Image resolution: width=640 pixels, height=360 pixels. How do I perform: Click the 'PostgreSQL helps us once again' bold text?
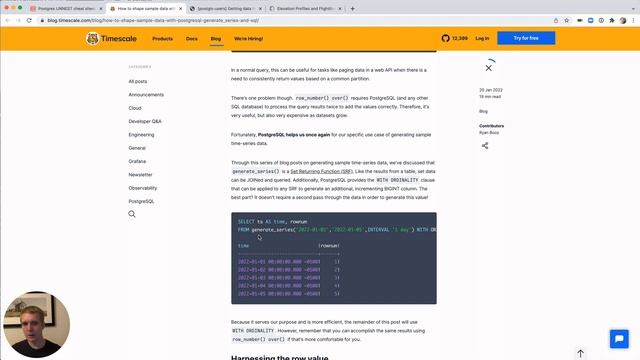point(294,135)
